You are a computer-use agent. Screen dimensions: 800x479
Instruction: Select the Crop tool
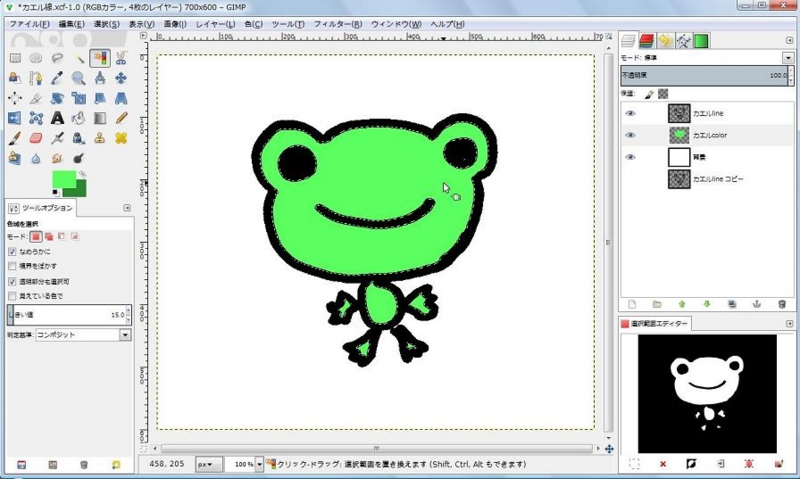click(x=36, y=98)
